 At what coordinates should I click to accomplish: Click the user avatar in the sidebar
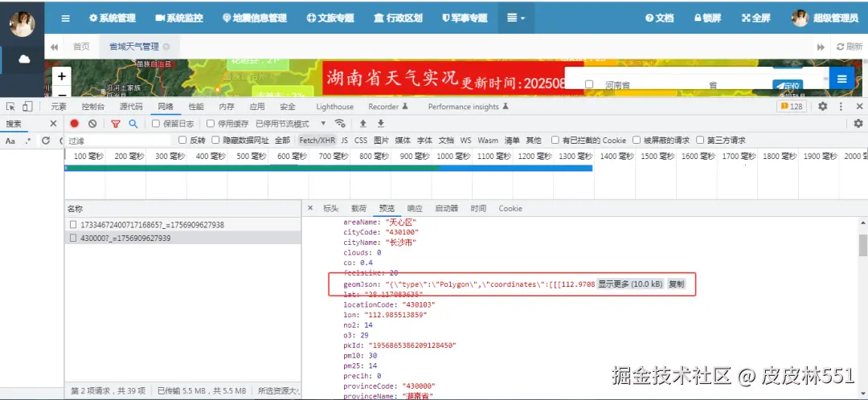23,23
